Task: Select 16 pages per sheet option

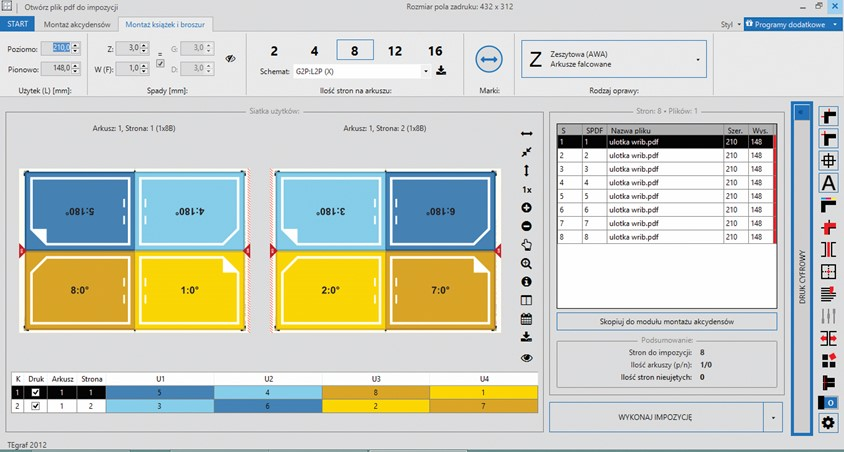Action: (435, 51)
